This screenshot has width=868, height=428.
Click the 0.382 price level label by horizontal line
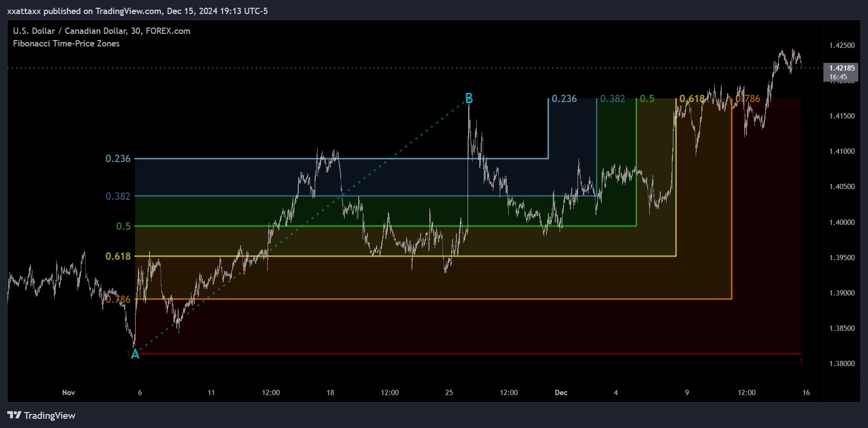(x=118, y=196)
